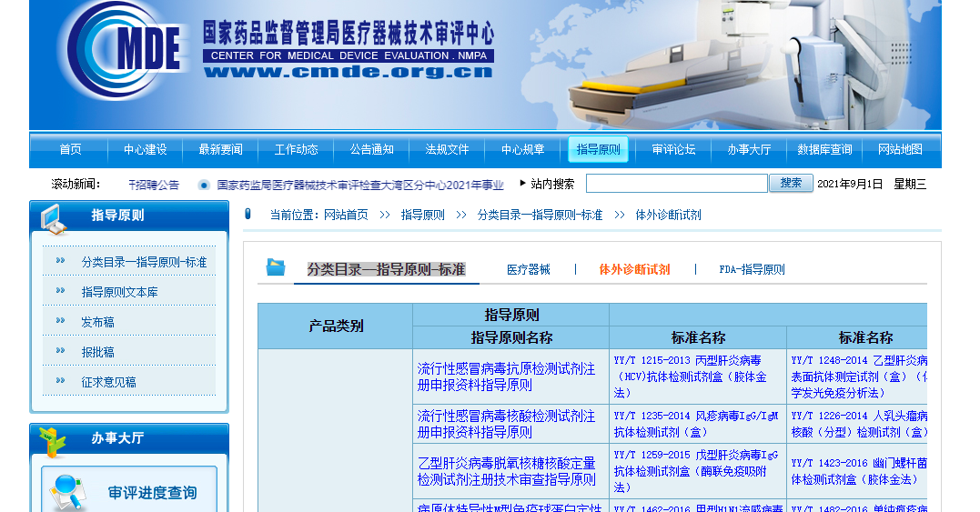Select the 体外诊断试剂 tab
This screenshot has height=512, width=980.
[634, 269]
